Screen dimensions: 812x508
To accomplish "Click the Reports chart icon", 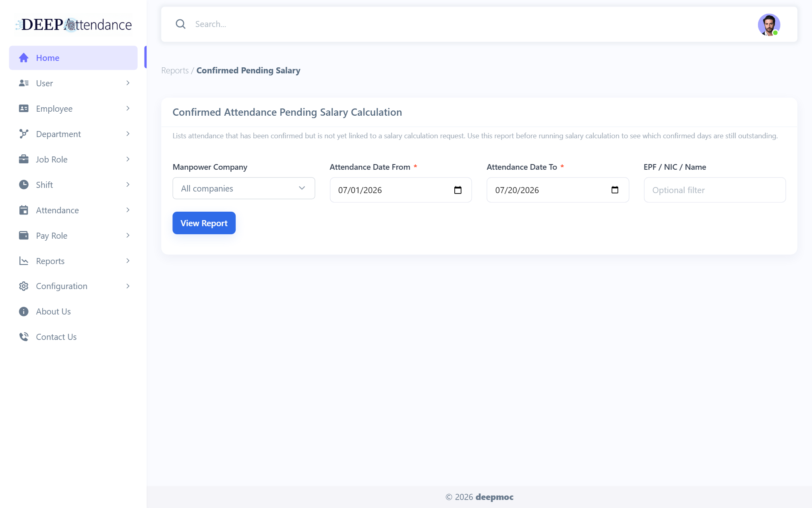I will (x=24, y=261).
